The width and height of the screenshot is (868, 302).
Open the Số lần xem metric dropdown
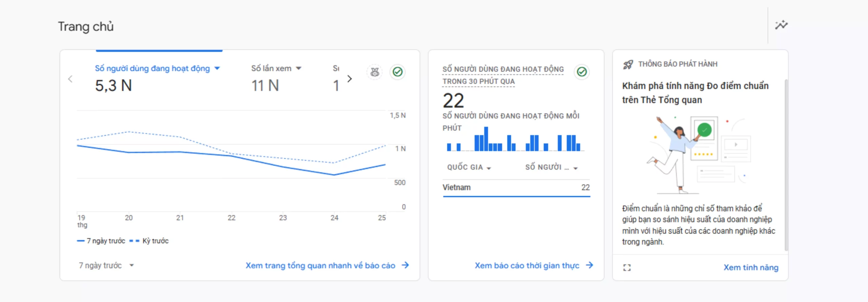click(x=298, y=68)
